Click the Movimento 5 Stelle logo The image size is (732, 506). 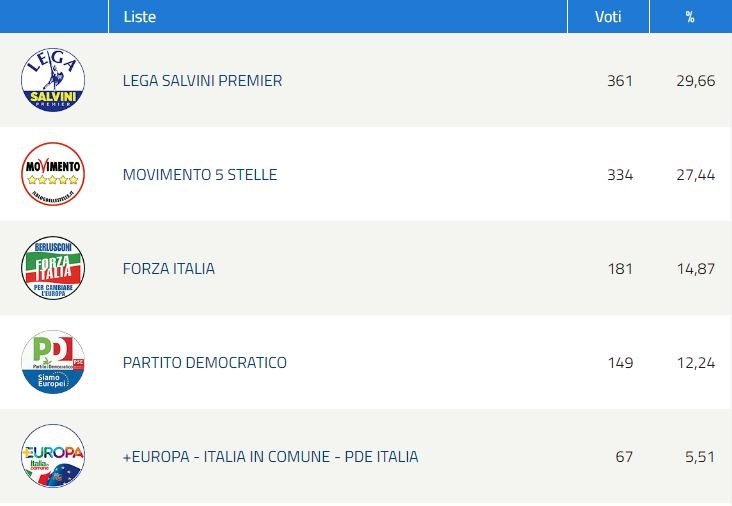tap(53, 174)
